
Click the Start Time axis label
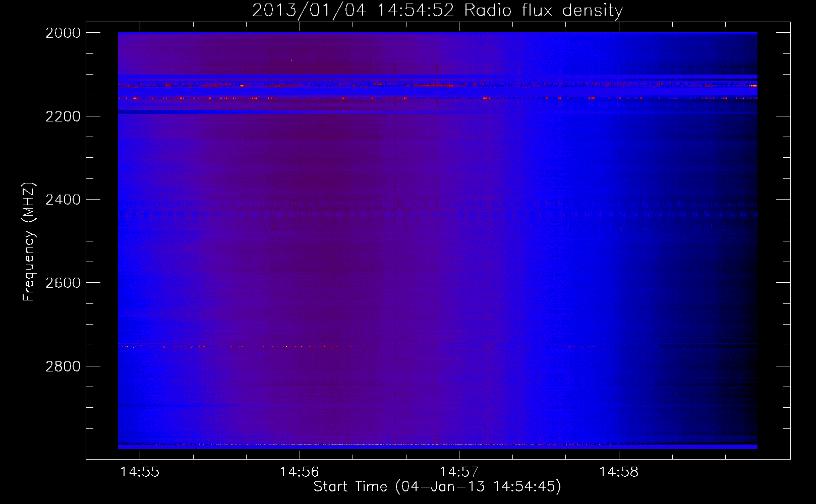[437, 486]
